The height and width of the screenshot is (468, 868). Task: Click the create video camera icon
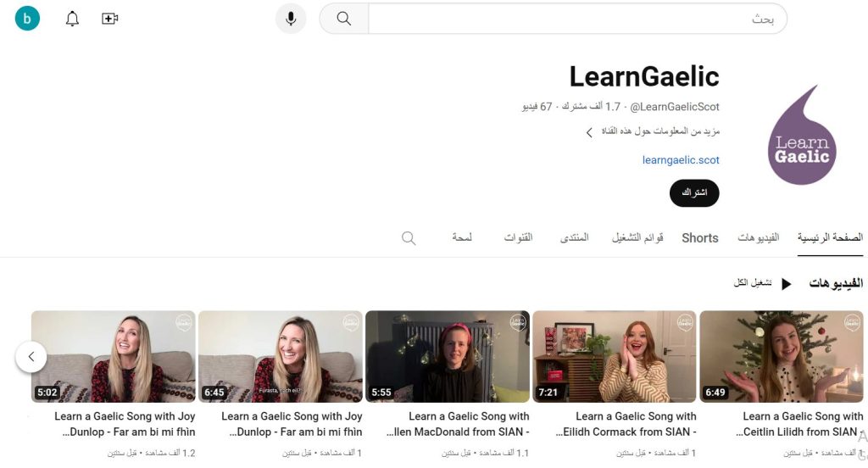click(109, 19)
